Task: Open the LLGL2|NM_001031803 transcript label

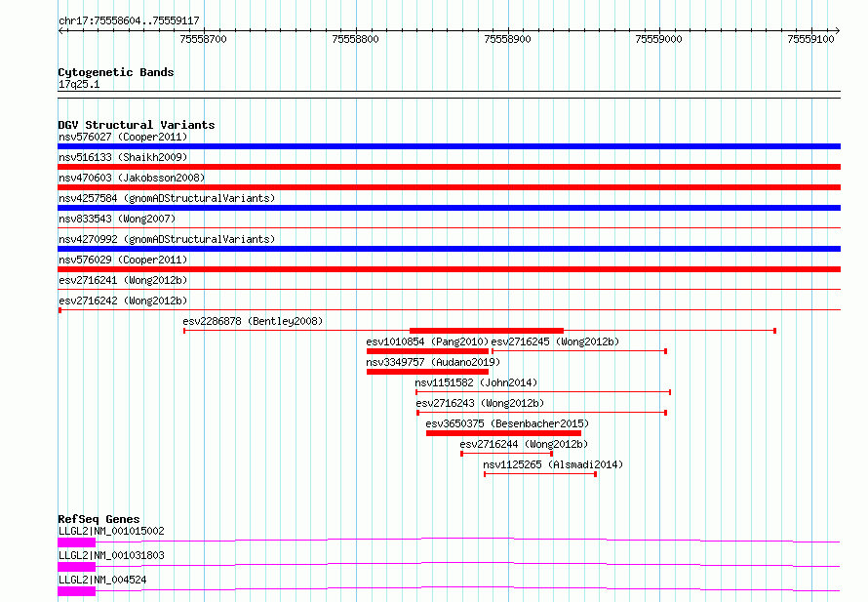Action: tap(111, 555)
